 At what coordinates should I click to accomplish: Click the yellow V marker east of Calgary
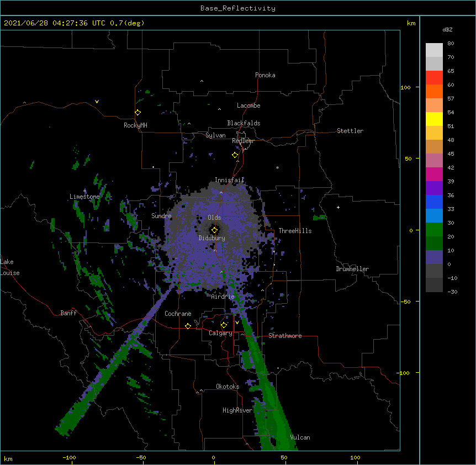(x=237, y=323)
